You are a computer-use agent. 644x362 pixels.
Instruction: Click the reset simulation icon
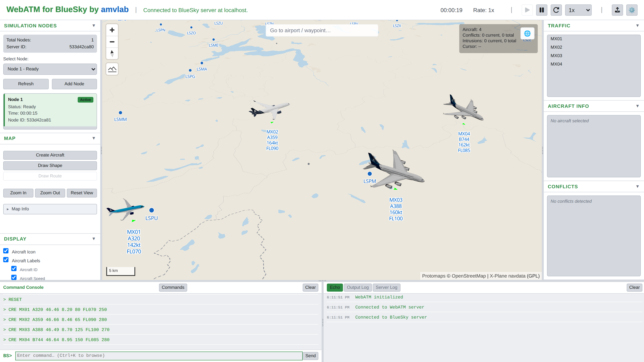(556, 10)
